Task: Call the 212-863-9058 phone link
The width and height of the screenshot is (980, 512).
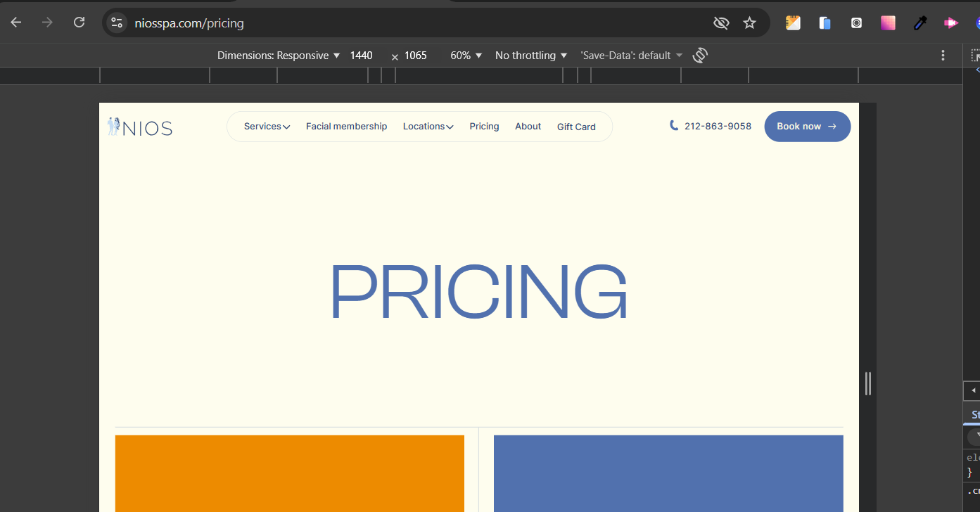Action: [x=718, y=127]
